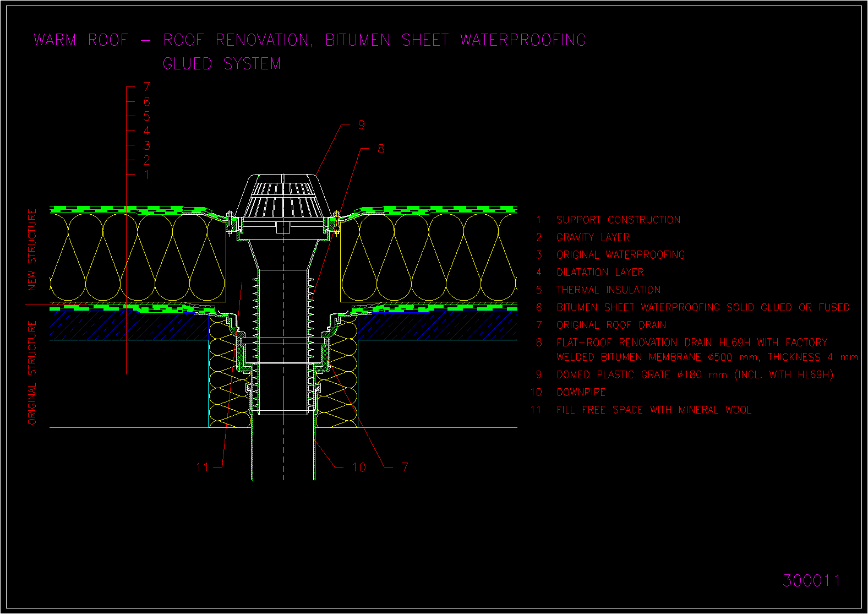
Task: Click "BITUMEN SHEET WATERPROOFING SOLID GLUED OR FUSED"
Action: click(703, 307)
